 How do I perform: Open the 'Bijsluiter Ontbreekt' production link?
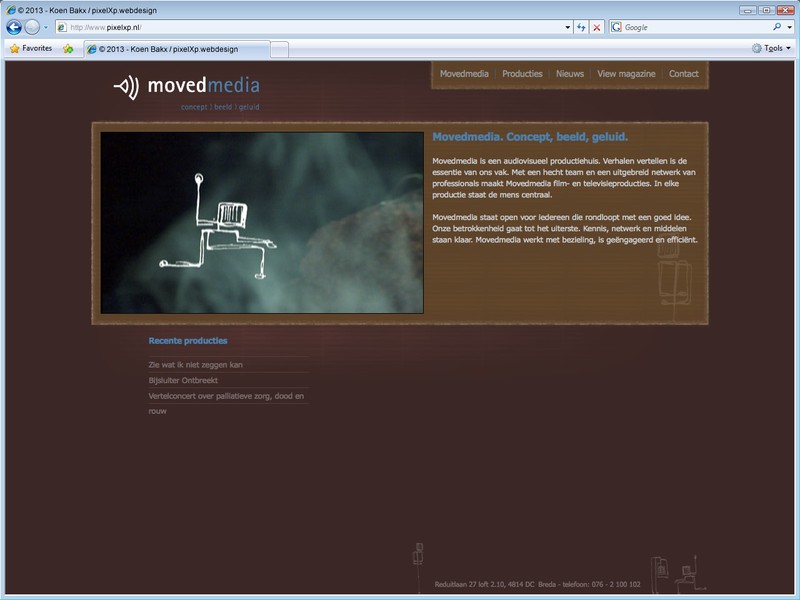pyautogui.click(x=183, y=381)
